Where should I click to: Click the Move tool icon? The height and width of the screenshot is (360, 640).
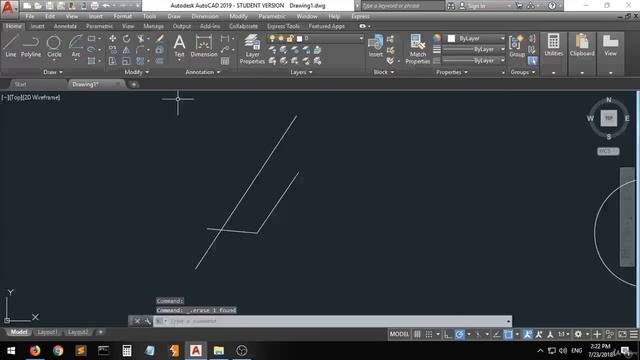(113, 38)
